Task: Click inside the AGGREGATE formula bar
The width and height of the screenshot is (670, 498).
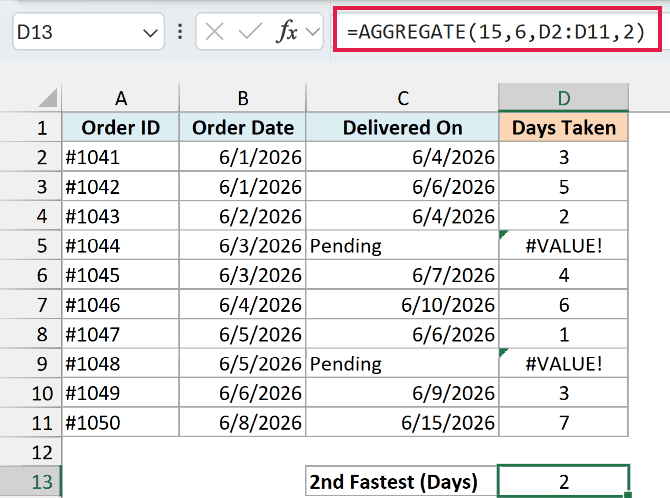Action: pos(497,32)
